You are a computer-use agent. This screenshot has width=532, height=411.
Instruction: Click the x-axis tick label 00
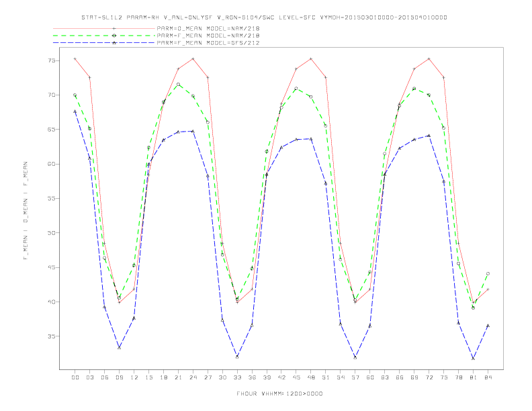pos(75,377)
